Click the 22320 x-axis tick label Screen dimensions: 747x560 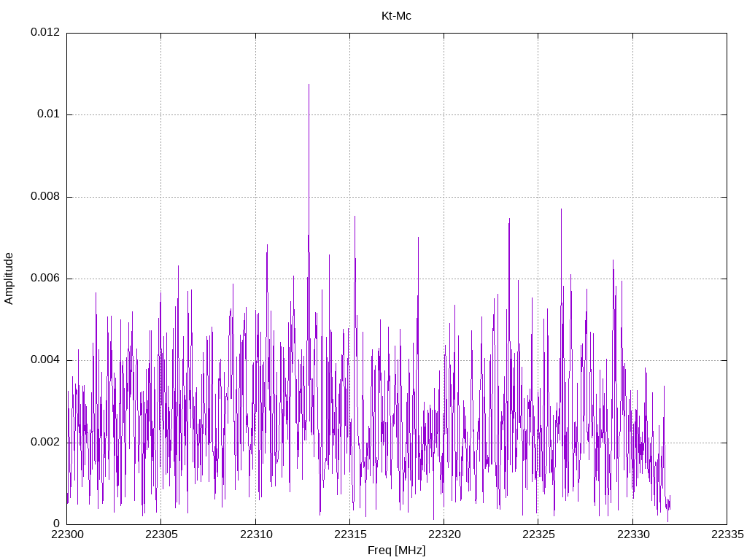point(444,534)
